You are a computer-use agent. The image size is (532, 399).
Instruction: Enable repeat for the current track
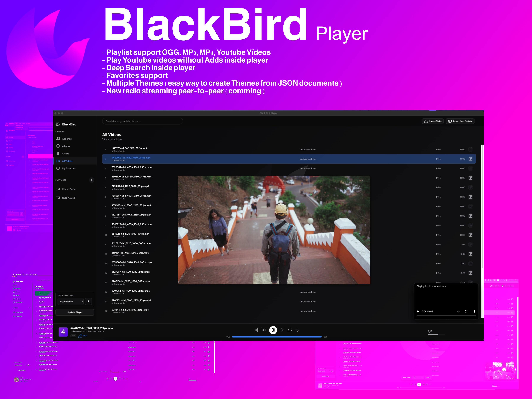click(290, 330)
